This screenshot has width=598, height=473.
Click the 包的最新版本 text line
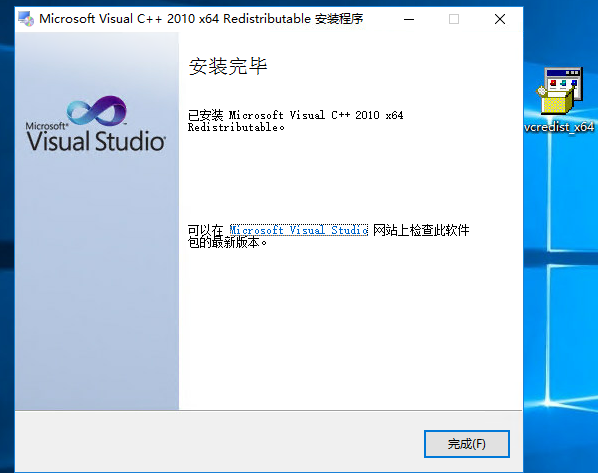point(227,242)
